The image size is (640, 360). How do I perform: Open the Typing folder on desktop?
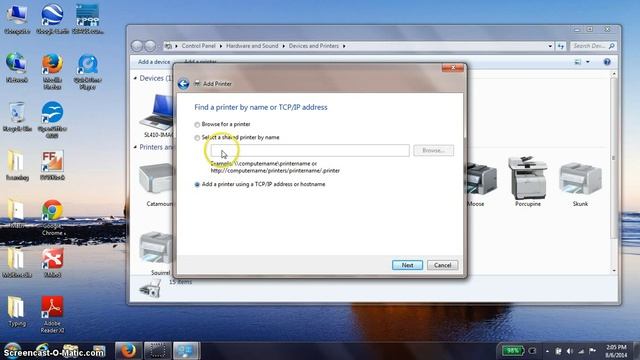click(x=17, y=311)
